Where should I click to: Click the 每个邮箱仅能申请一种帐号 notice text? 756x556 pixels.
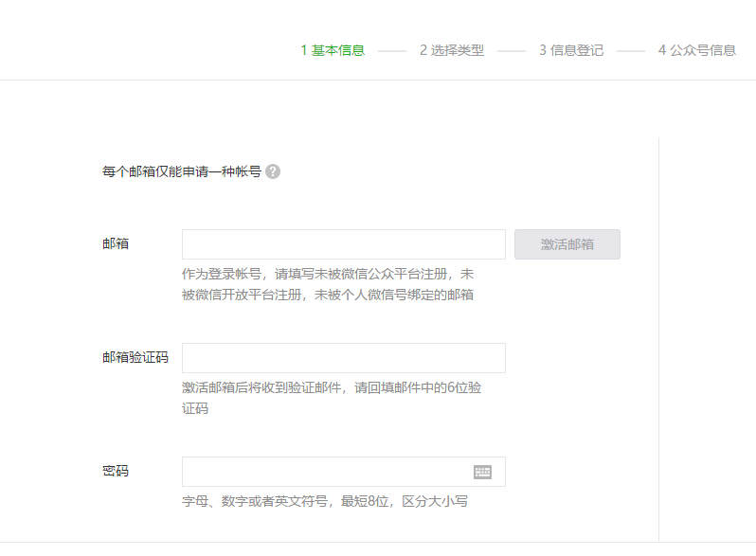182,171
